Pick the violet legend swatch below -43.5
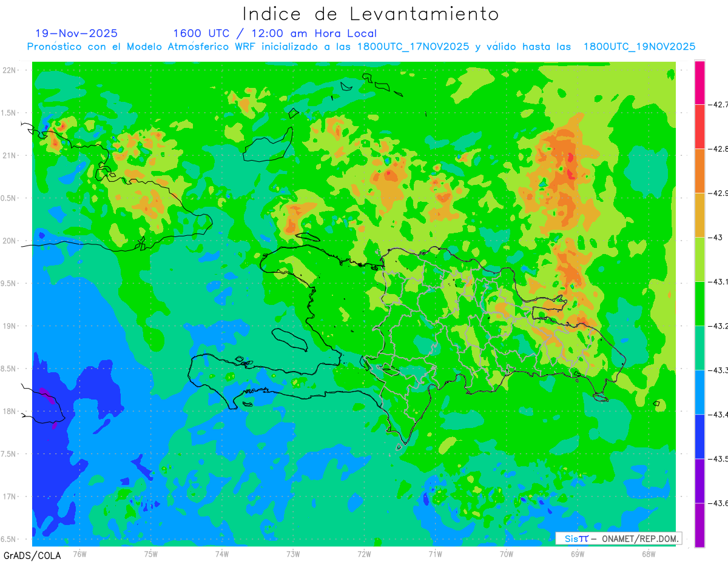Screen dimensions: 728x562 699,481
